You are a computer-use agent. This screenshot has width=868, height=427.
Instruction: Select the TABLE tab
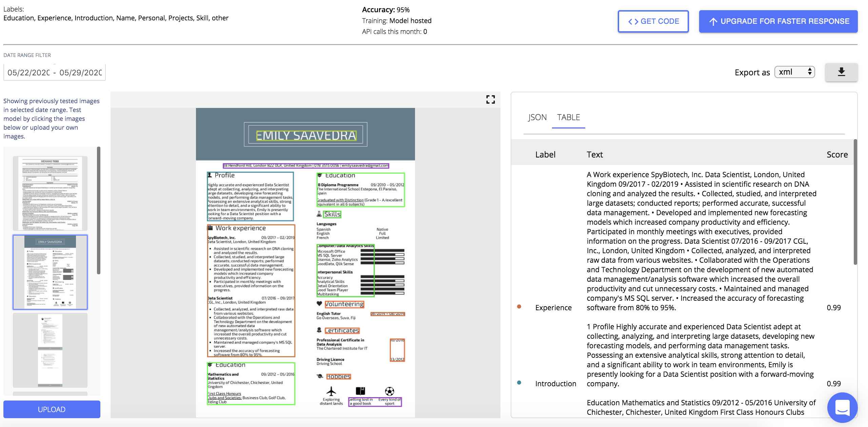tap(568, 117)
